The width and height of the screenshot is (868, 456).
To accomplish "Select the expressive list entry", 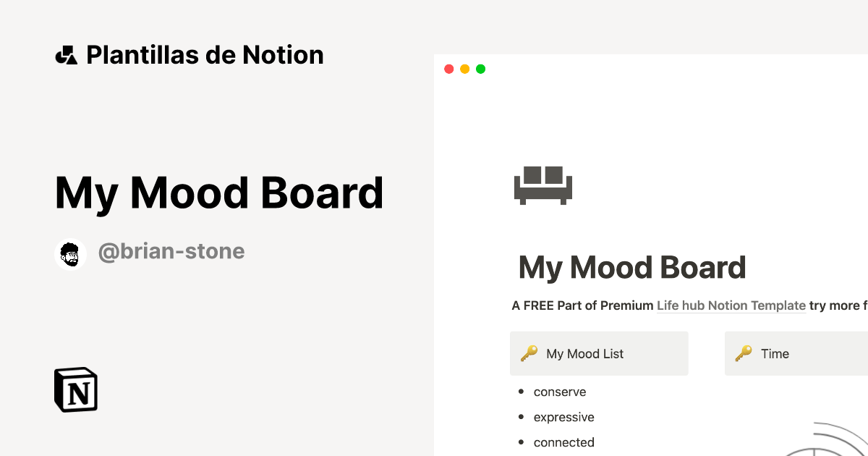I will pos(563,417).
